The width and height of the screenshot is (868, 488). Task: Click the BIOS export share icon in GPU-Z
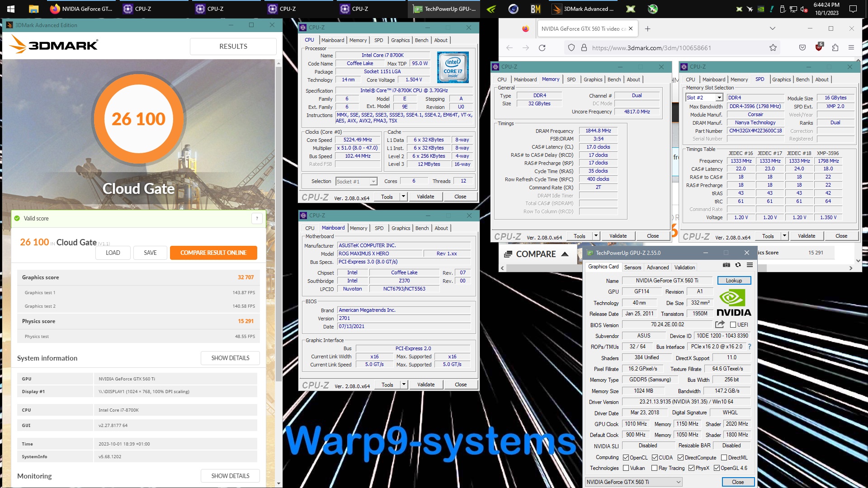pos(720,324)
